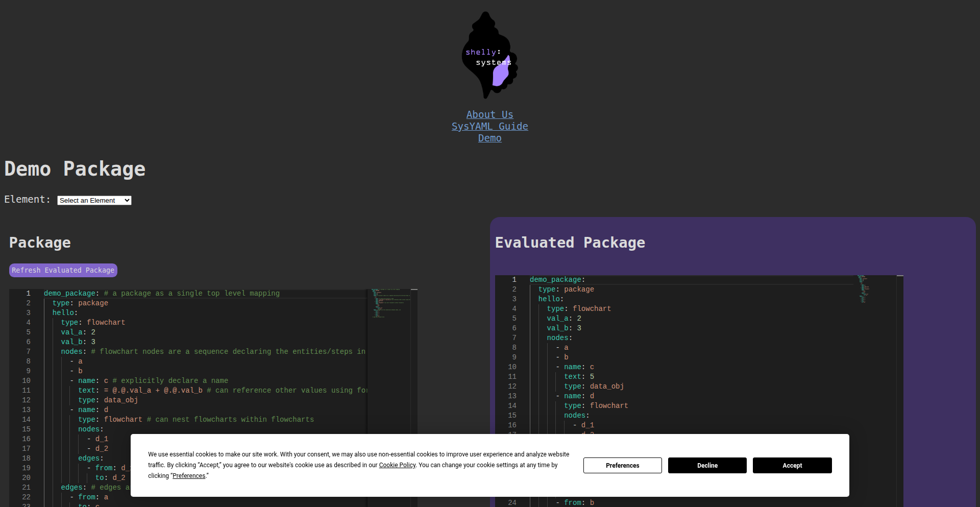
Task: Open the About Us link
Action: pyautogui.click(x=490, y=115)
